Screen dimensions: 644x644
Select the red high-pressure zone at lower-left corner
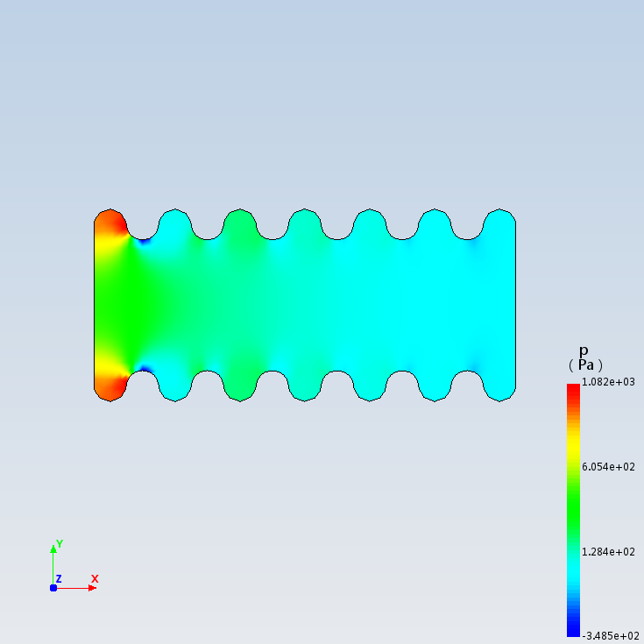pyautogui.click(x=108, y=386)
